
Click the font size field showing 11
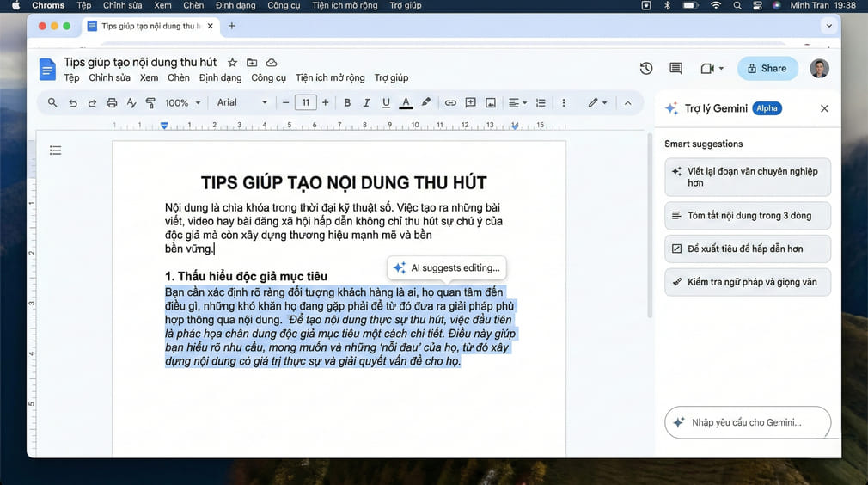click(x=306, y=102)
